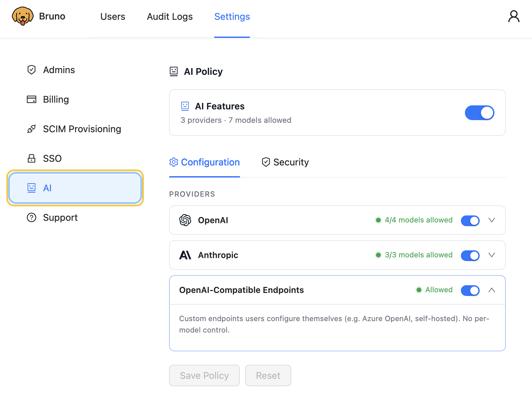Screen dimensions: 532x404
Task: Click the AI Policy heading icon
Action: tap(174, 71)
